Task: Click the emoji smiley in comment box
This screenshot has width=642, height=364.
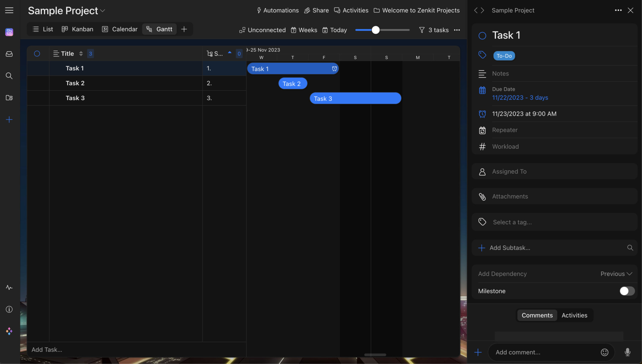Action: pos(604,352)
